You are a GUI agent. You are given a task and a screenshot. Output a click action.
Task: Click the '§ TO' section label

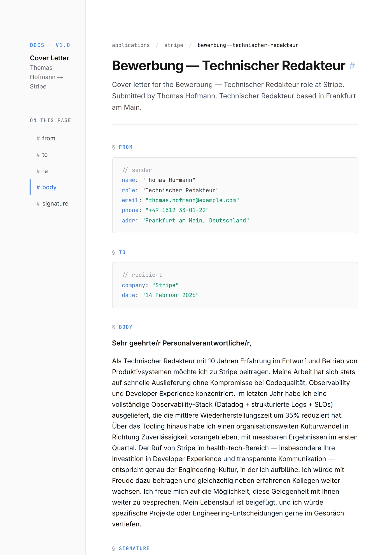(x=119, y=252)
